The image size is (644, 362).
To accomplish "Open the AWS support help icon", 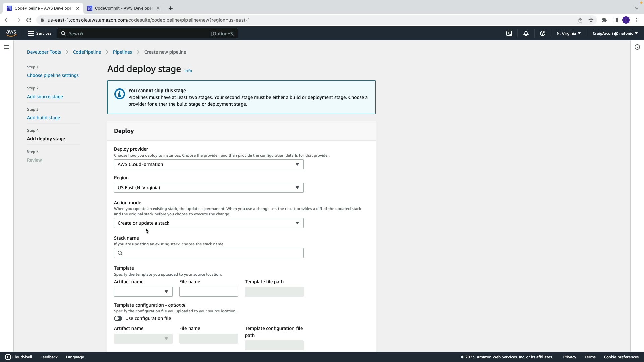I will coord(542,33).
